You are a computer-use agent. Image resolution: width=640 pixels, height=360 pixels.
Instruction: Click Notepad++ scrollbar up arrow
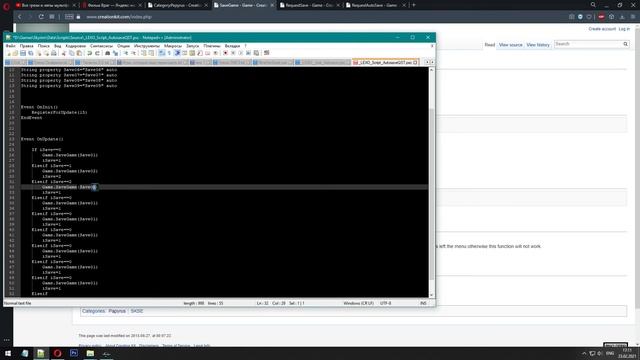[x=432, y=70]
